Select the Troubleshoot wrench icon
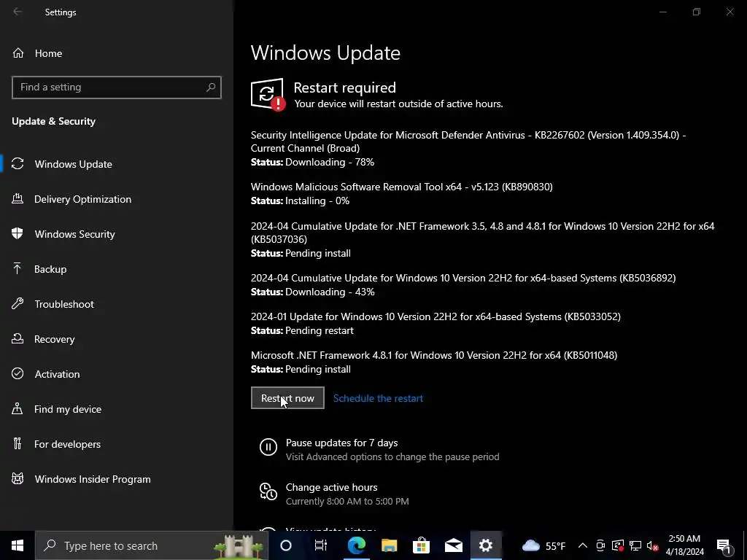This screenshot has height=560, width=747. [x=18, y=304]
